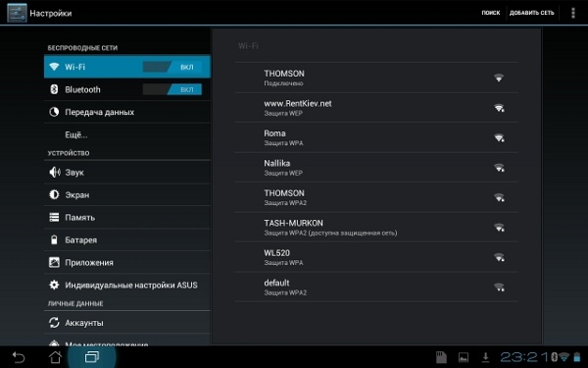Click the storage icon next to Память
Image resolution: width=588 pixels, height=368 pixels.
(54, 217)
